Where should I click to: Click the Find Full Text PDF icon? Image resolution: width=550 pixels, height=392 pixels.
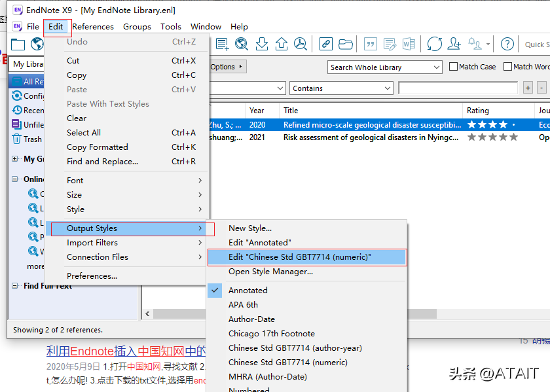[x=301, y=45]
